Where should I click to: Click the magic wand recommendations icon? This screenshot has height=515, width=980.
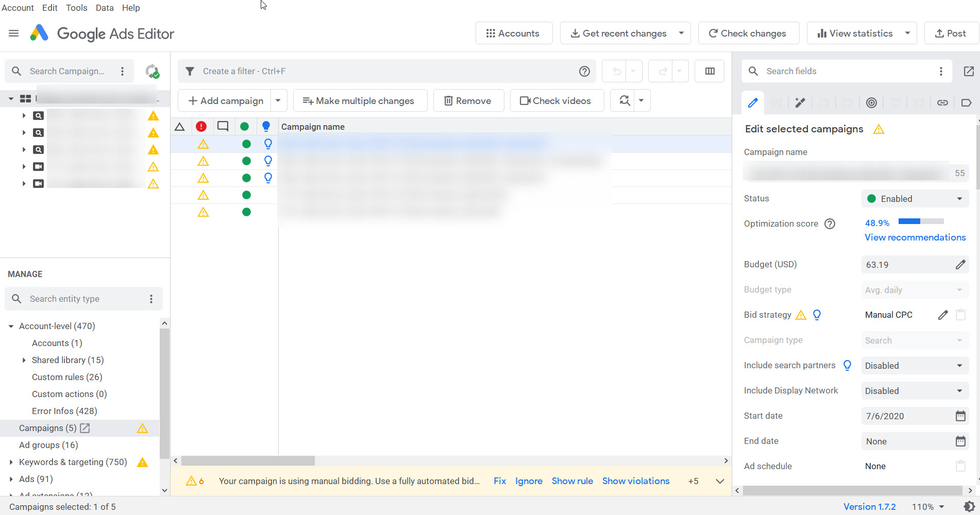pyautogui.click(x=800, y=102)
